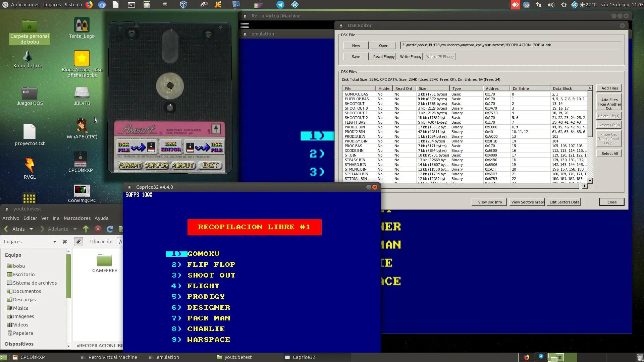Launch CPCDiskXP desktop shortcut
Viewport: 644px width, 362px height.
pos(80,162)
